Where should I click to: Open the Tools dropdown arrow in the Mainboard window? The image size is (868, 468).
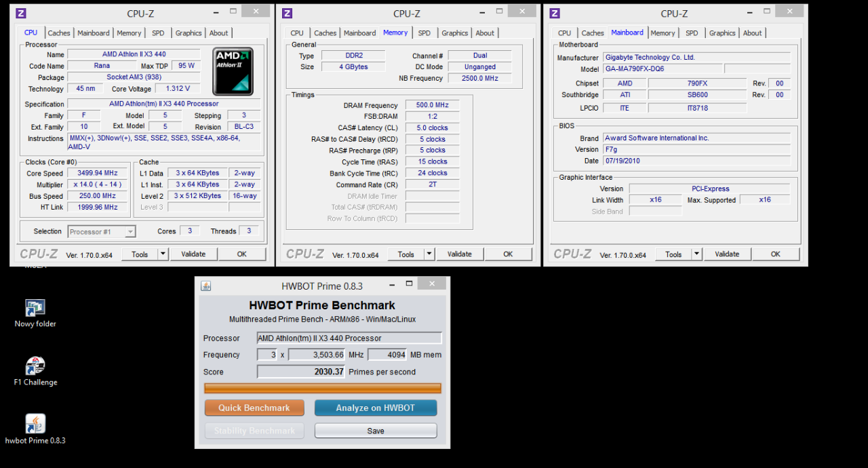(x=696, y=254)
